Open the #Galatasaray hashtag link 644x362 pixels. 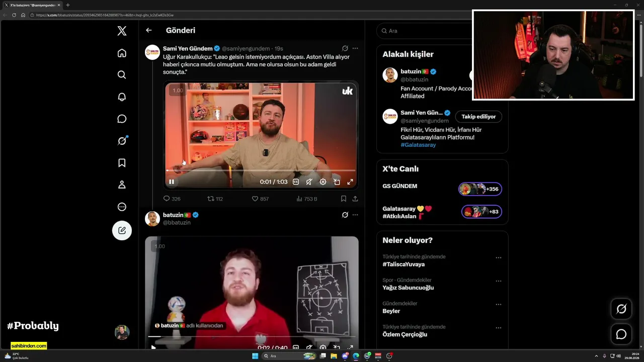(418, 145)
